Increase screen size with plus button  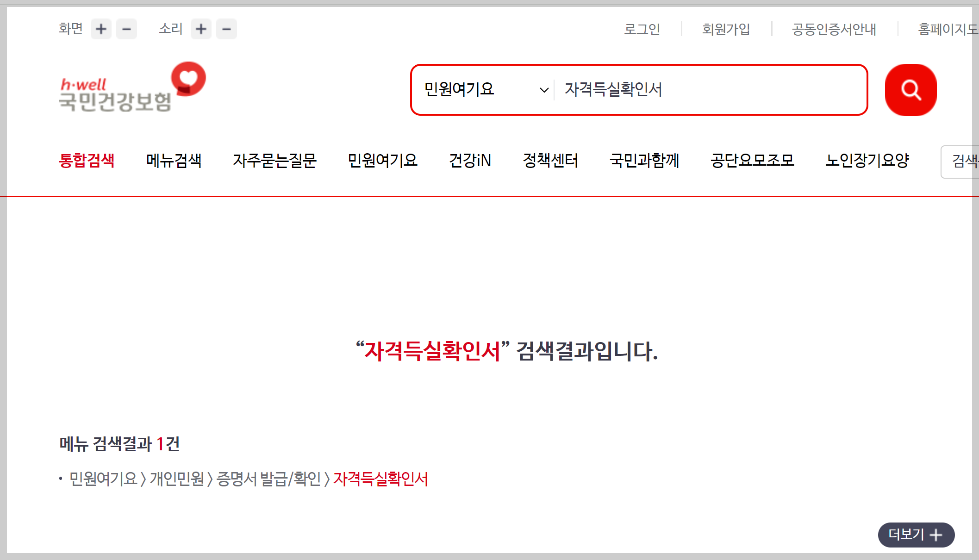101,29
